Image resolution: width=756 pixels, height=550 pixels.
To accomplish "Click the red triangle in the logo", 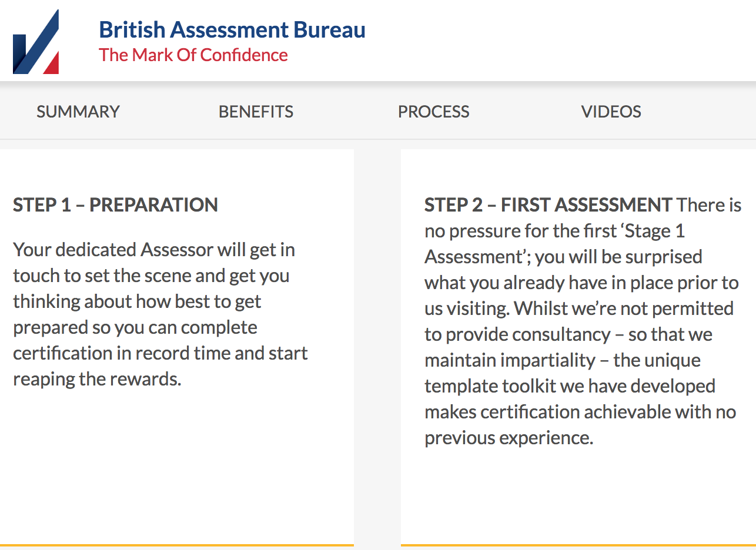I will tap(52, 63).
